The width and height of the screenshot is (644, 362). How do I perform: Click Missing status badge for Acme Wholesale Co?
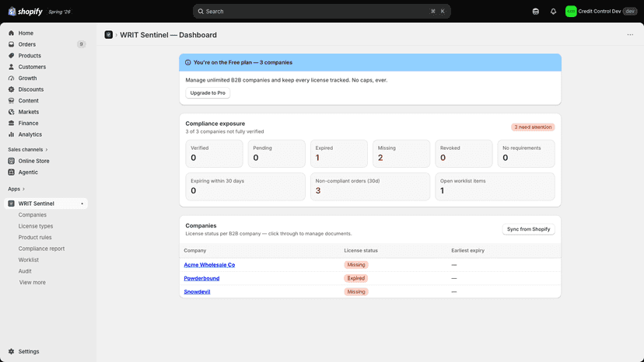tap(356, 265)
